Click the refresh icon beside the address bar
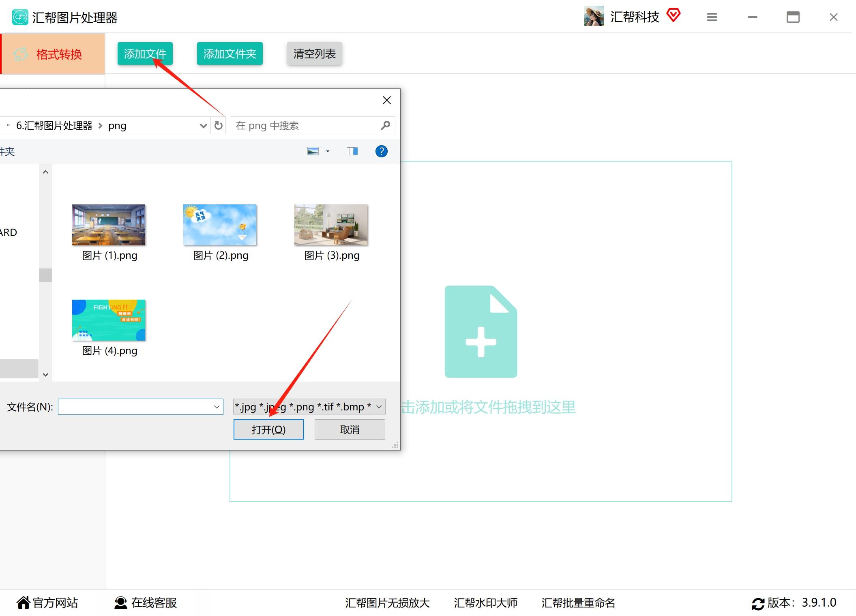The height and width of the screenshot is (616, 856). (218, 125)
